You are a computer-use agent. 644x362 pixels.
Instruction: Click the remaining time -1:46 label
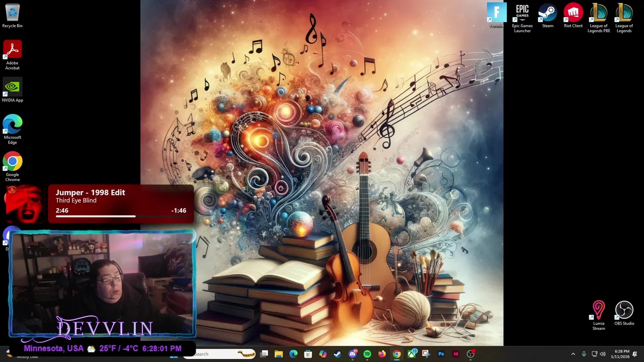(179, 211)
